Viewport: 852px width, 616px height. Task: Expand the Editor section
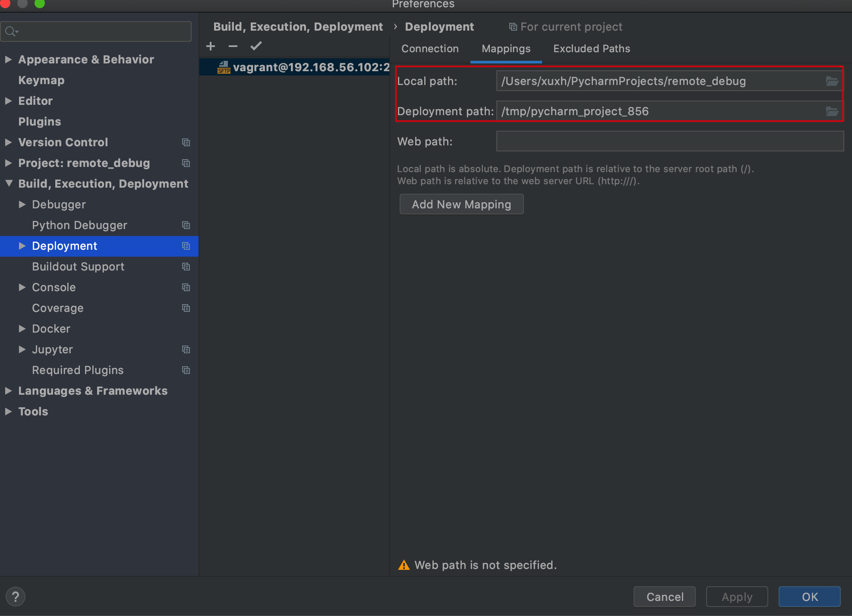(8, 101)
